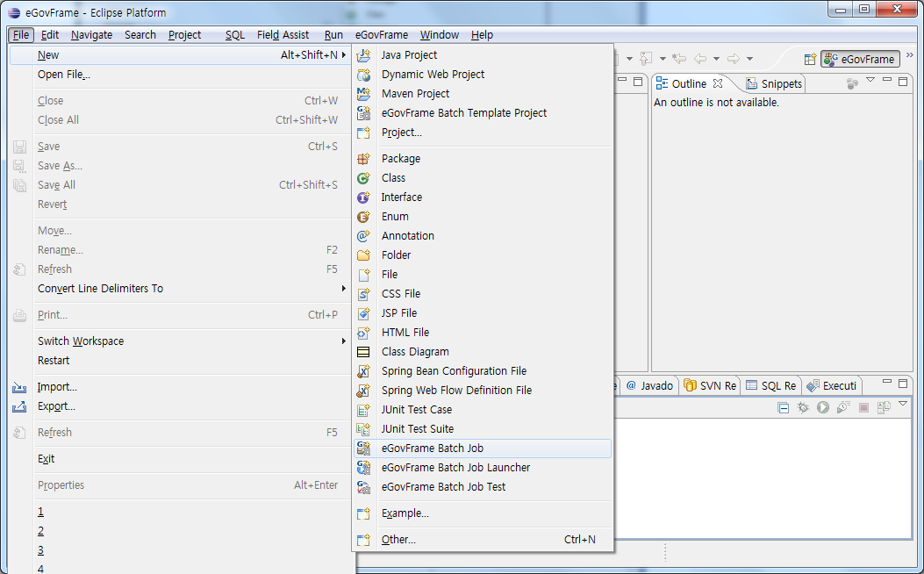Screen dimensions: 924x574
Task: Click the Collapse All icon in bottom panel
Action: pyautogui.click(x=784, y=407)
